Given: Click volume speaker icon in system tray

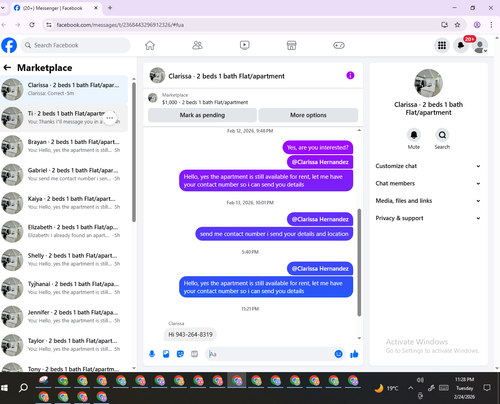Looking at the screenshot, I should tap(420, 380).
